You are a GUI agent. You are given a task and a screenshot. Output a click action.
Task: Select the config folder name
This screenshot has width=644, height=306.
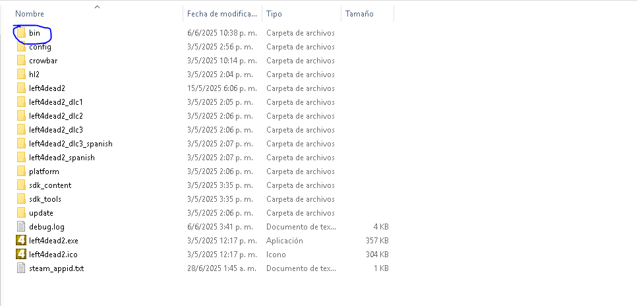click(40, 47)
